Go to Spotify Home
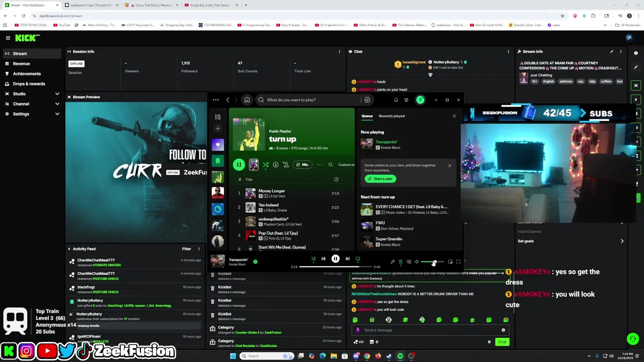 pyautogui.click(x=247, y=100)
